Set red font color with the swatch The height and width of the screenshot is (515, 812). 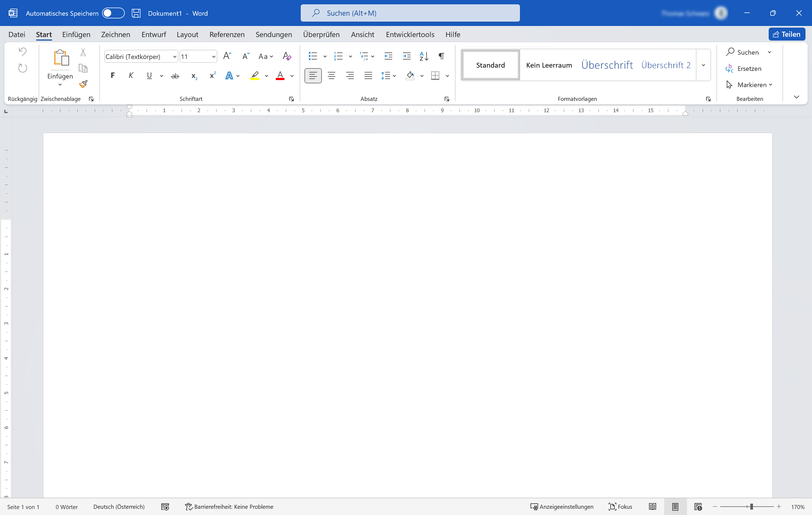click(280, 75)
